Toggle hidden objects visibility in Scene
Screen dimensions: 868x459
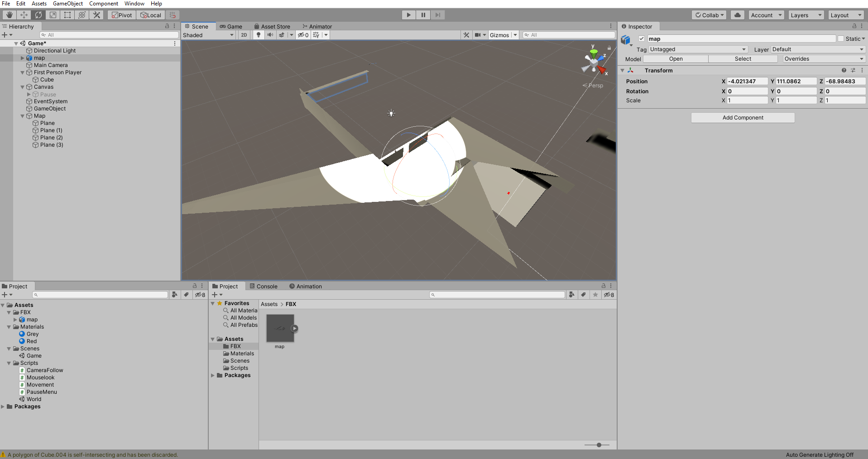[x=303, y=35]
